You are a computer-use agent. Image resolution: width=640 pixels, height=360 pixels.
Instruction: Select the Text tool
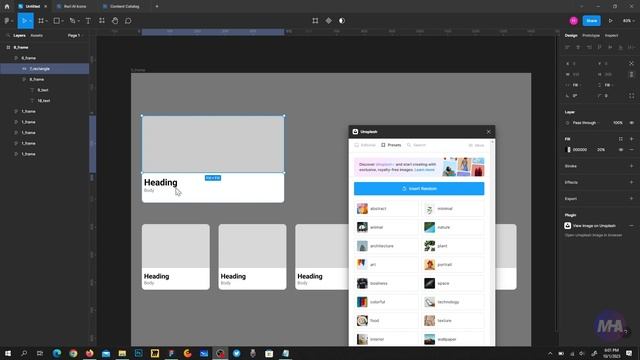tap(88, 21)
